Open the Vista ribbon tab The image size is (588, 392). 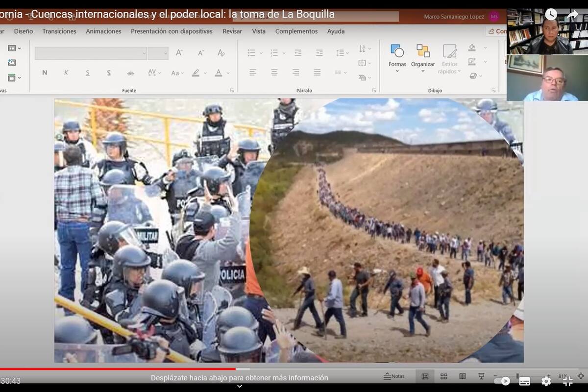259,31
